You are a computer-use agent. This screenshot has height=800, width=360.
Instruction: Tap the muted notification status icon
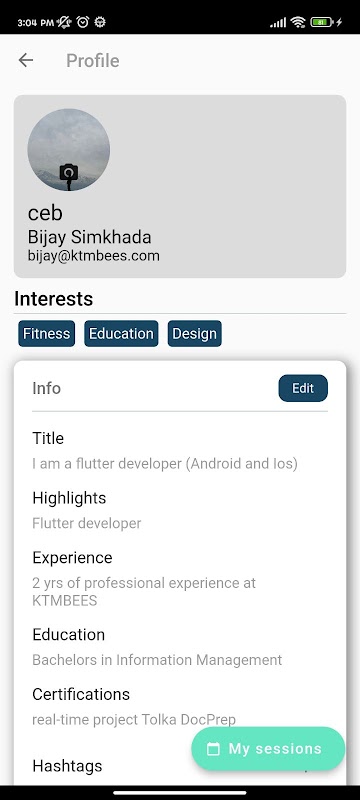pos(64,22)
